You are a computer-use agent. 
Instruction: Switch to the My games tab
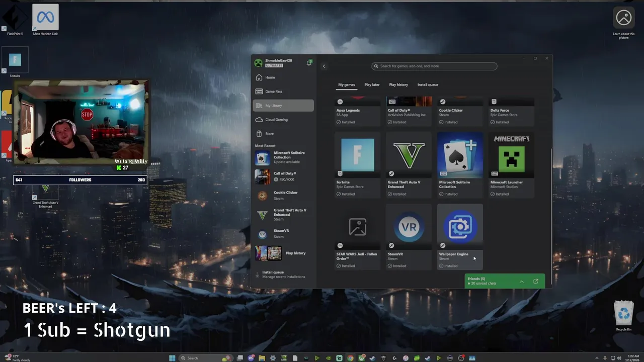[347, 85]
